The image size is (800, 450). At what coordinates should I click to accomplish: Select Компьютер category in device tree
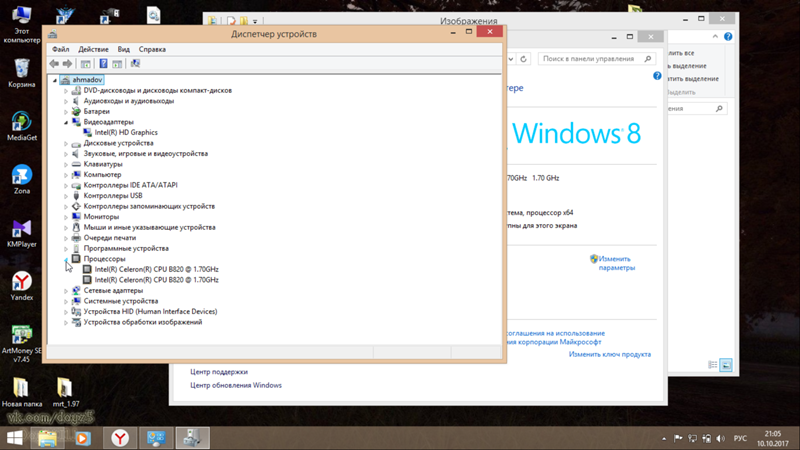[102, 174]
